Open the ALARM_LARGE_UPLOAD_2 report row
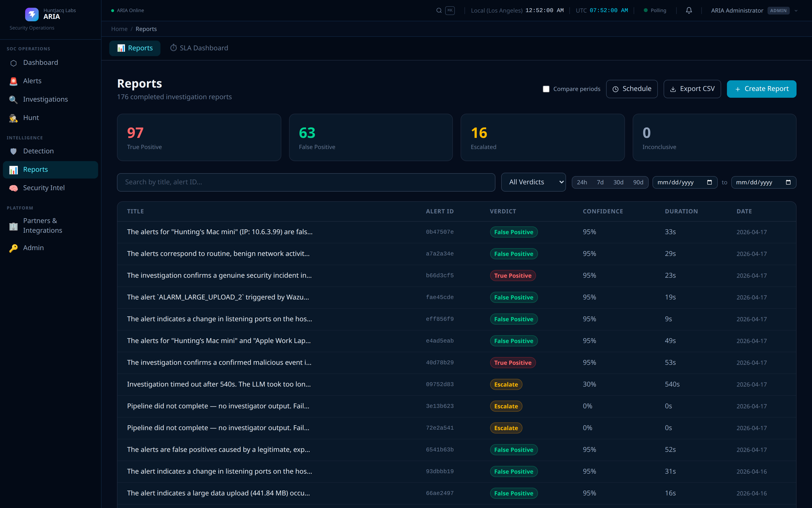This screenshot has height=508, width=812. tap(456, 297)
